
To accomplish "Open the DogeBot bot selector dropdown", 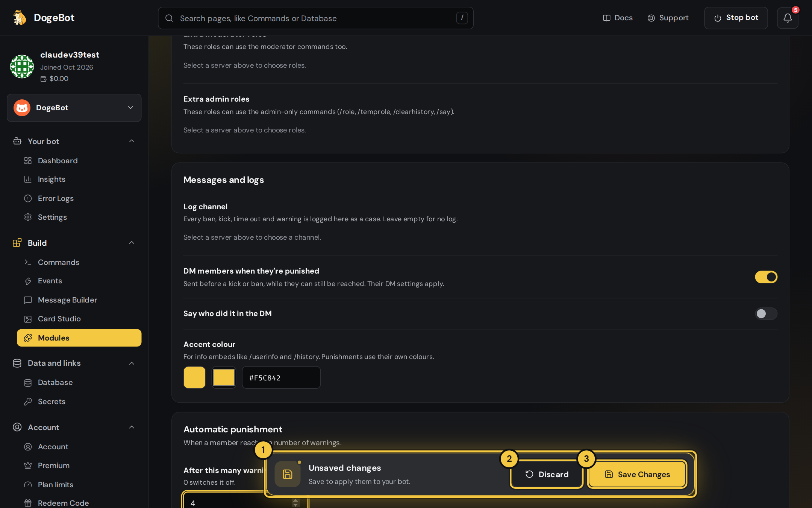I will coord(74,108).
